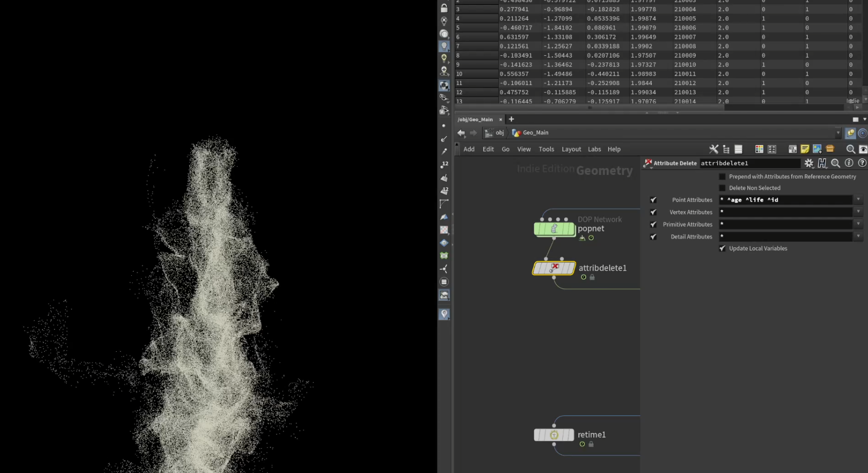Enable Prepend with Attributes from Reference Geometry
The width and height of the screenshot is (868, 473).
[x=722, y=176]
